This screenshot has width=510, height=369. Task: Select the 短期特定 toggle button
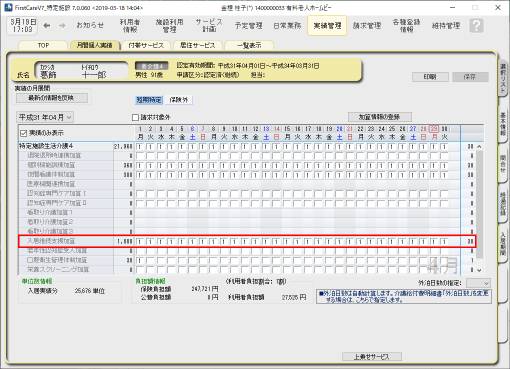coord(149,100)
